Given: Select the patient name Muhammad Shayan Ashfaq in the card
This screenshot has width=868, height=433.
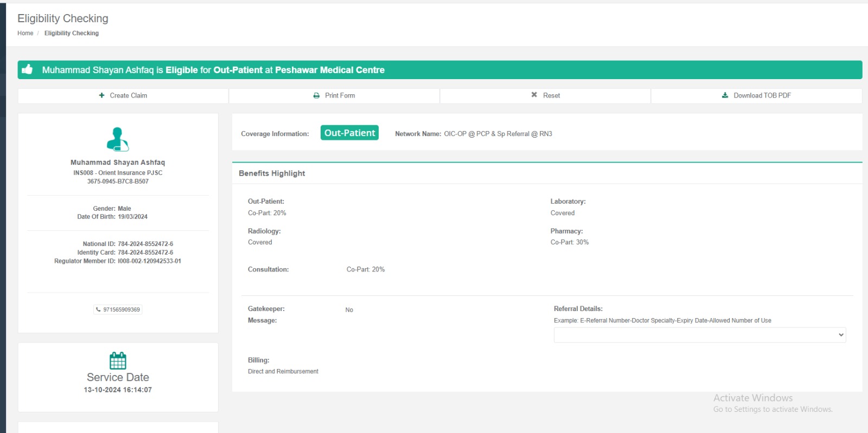Looking at the screenshot, I should coord(118,163).
